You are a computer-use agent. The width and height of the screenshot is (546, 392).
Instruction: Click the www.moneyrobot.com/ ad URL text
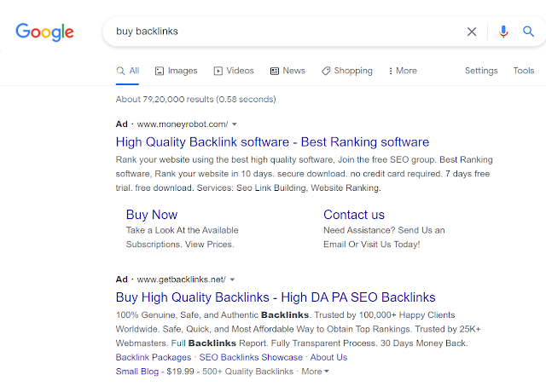[183, 124]
